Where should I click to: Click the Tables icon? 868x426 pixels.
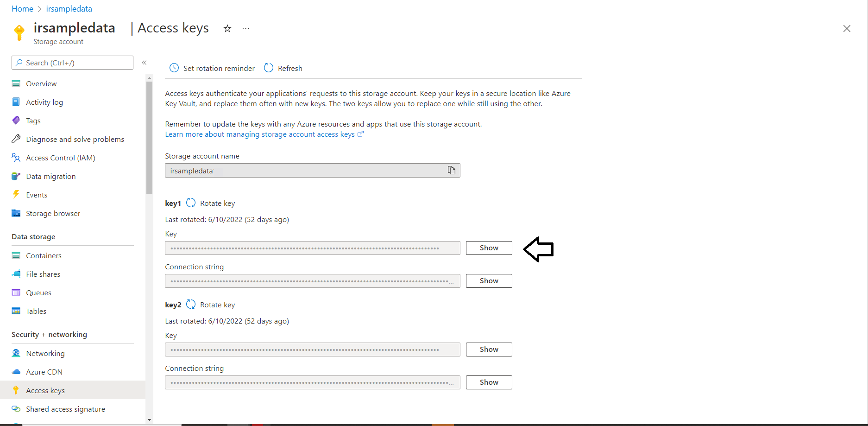(16, 311)
